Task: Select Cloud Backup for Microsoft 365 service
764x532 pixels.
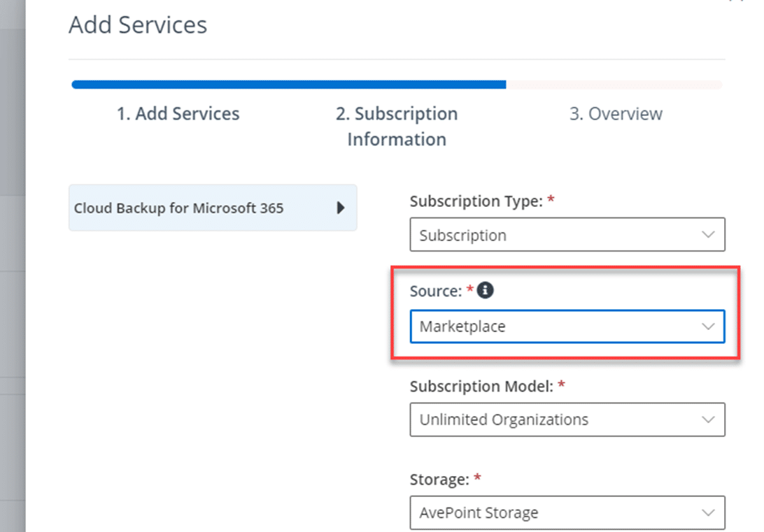Action: (179, 208)
